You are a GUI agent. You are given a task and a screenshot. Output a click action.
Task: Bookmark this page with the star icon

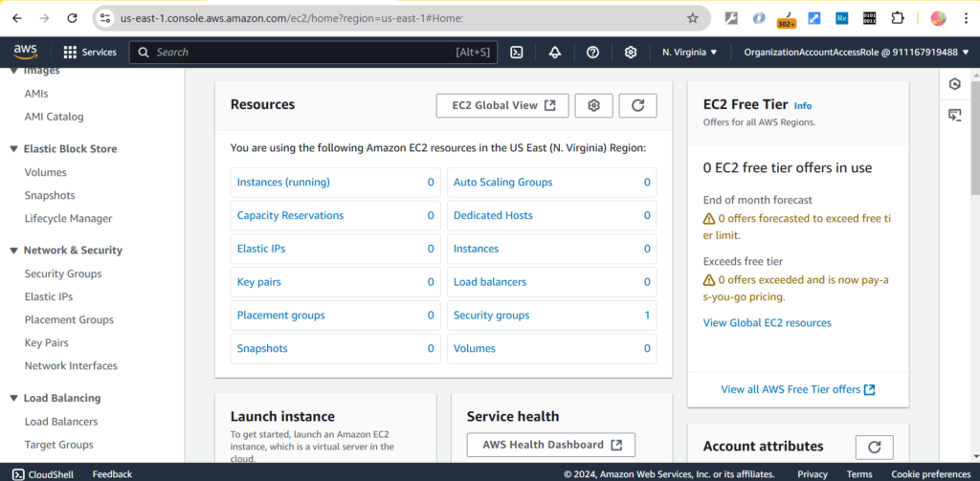coord(693,18)
